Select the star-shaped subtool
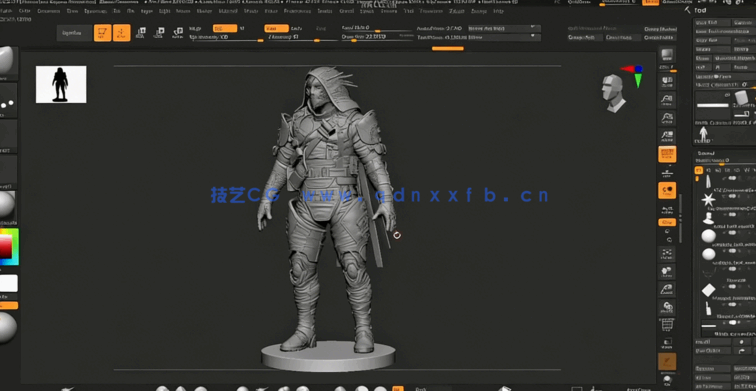This screenshot has height=391, width=756. coord(708,200)
